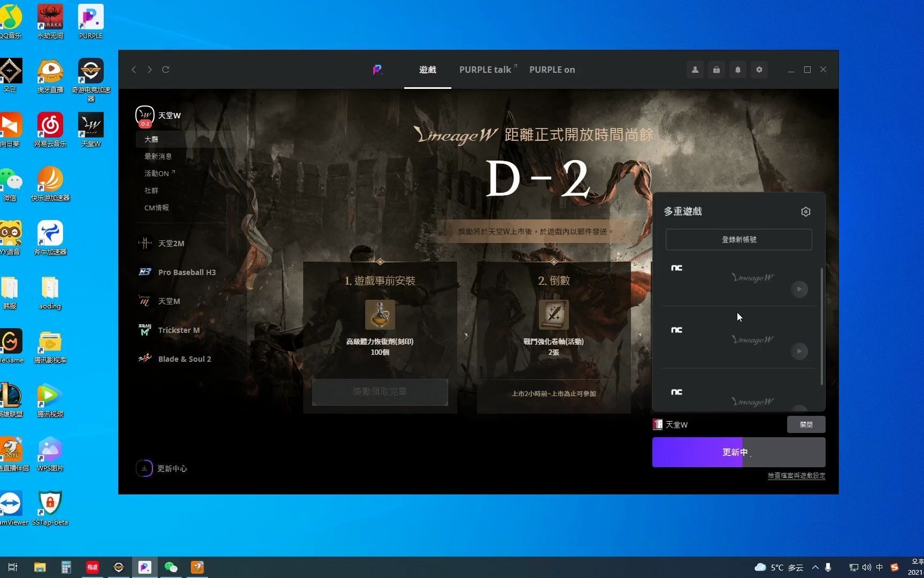Open the lock security icon
The height and width of the screenshot is (578, 924).
[717, 70]
